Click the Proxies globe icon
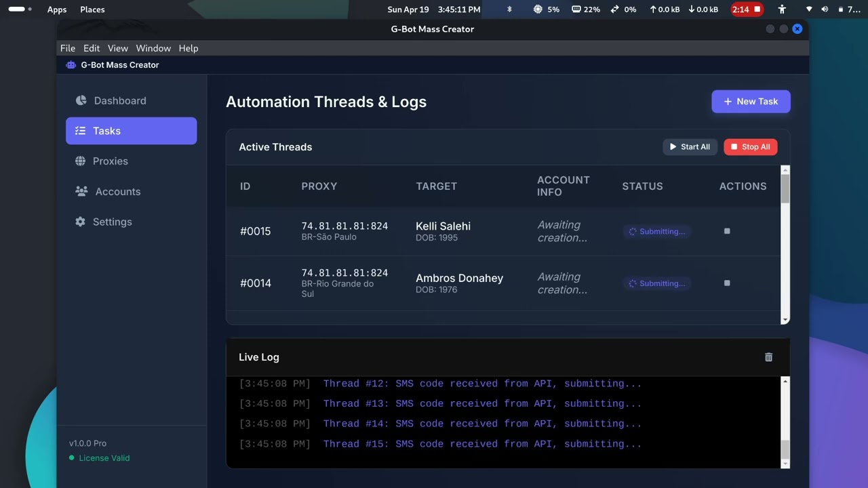Screen dimensions: 868x488 pos(80,161)
